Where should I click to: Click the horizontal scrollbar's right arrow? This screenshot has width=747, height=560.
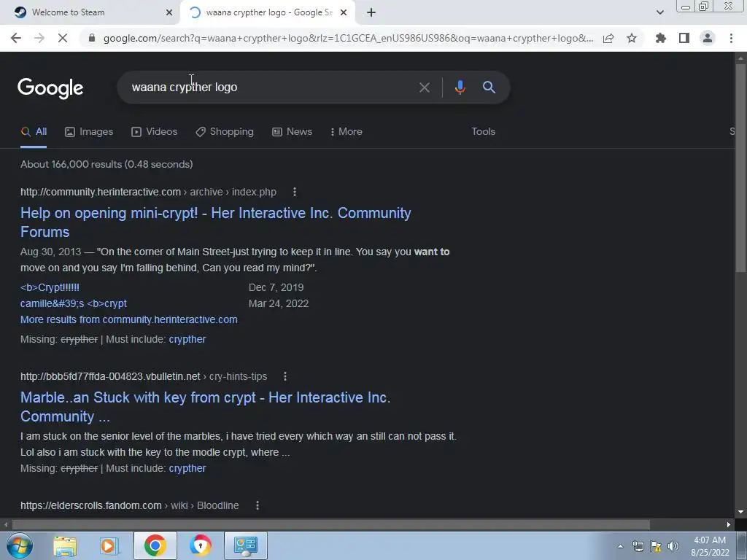(x=729, y=524)
